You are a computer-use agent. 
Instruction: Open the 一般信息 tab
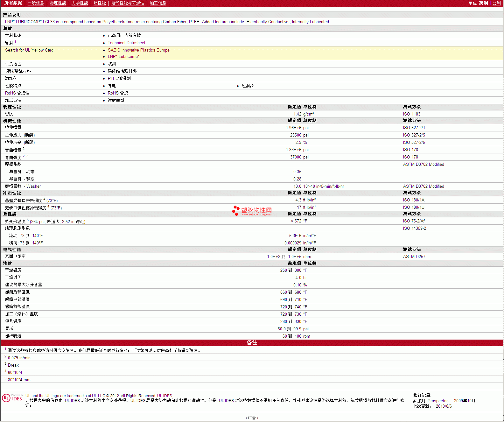(x=36, y=3)
